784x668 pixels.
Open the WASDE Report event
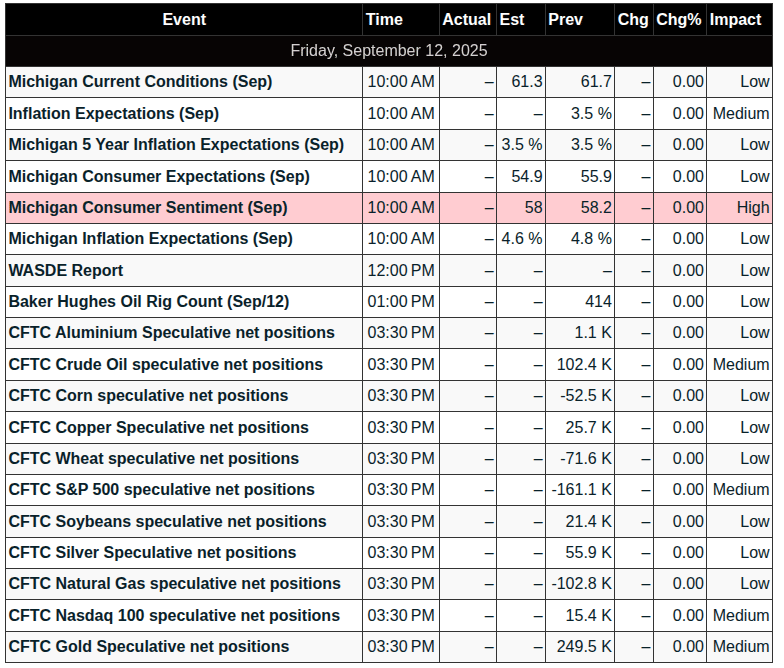(x=66, y=270)
